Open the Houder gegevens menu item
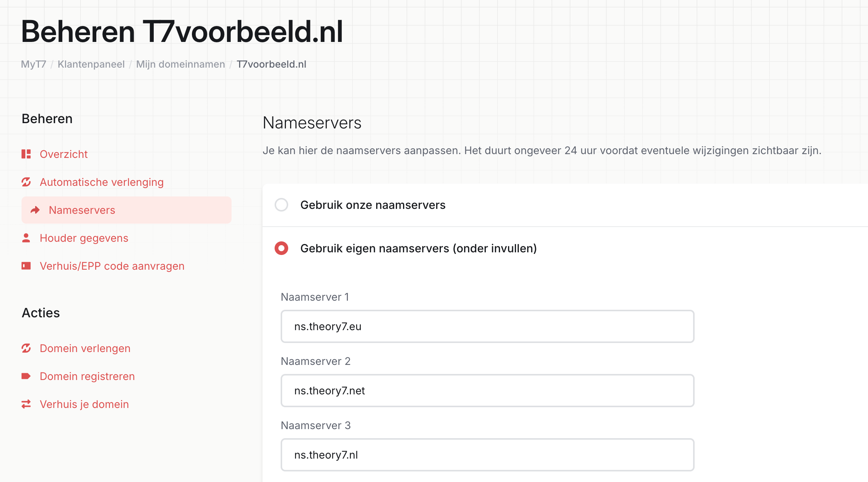The image size is (868, 482). point(84,238)
